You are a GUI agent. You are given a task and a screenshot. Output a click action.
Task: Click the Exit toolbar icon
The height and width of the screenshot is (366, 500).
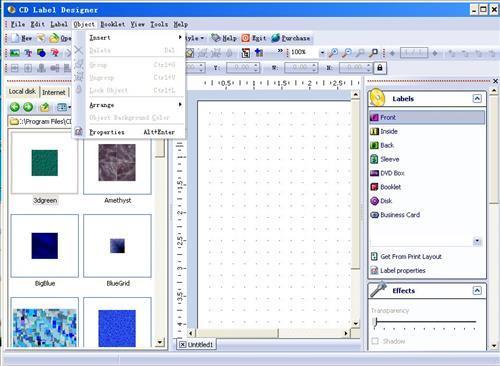tap(246, 38)
